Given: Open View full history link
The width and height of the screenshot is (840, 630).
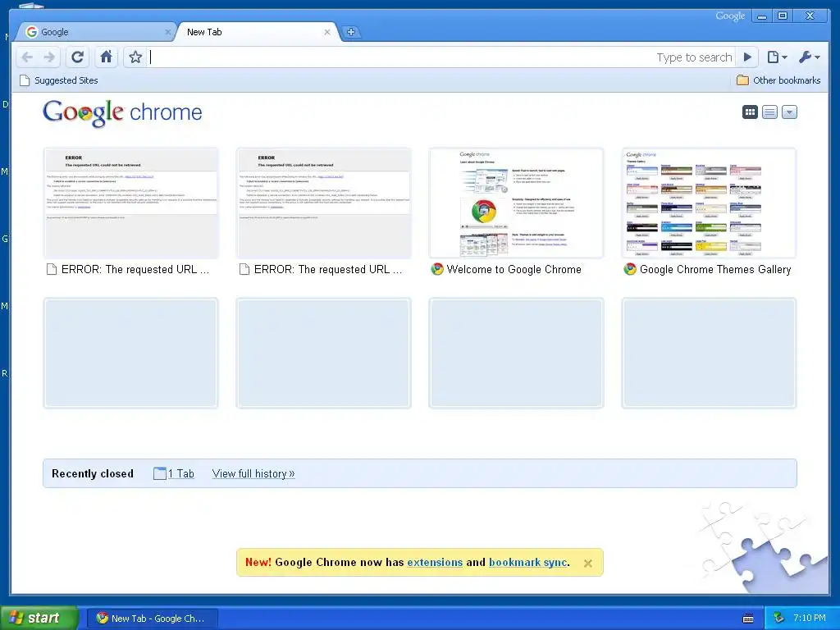Looking at the screenshot, I should pos(253,473).
